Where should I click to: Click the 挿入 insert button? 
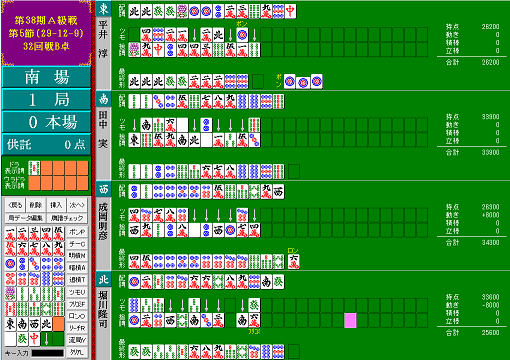click(x=56, y=205)
